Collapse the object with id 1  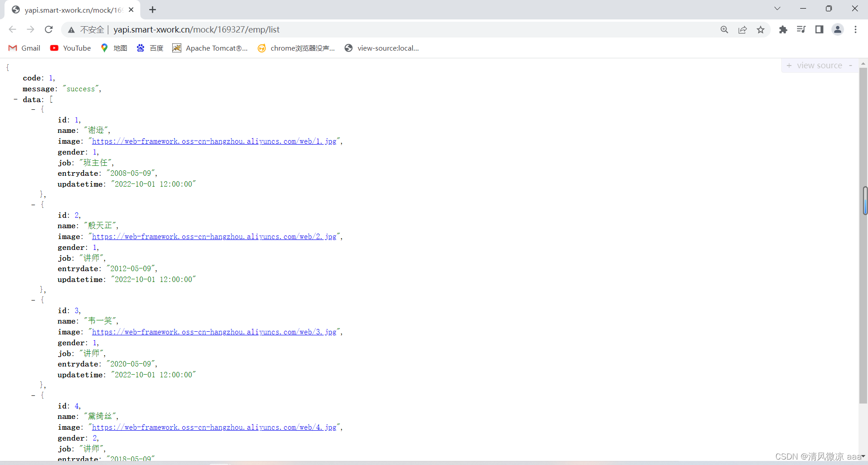pos(33,109)
